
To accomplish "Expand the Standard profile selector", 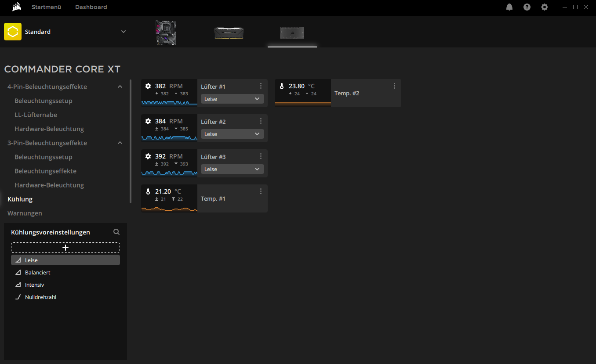I will (124, 32).
